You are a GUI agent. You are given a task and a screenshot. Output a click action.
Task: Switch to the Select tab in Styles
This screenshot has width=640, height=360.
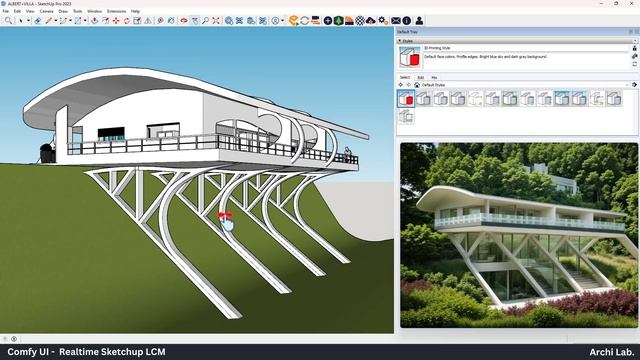[404, 77]
